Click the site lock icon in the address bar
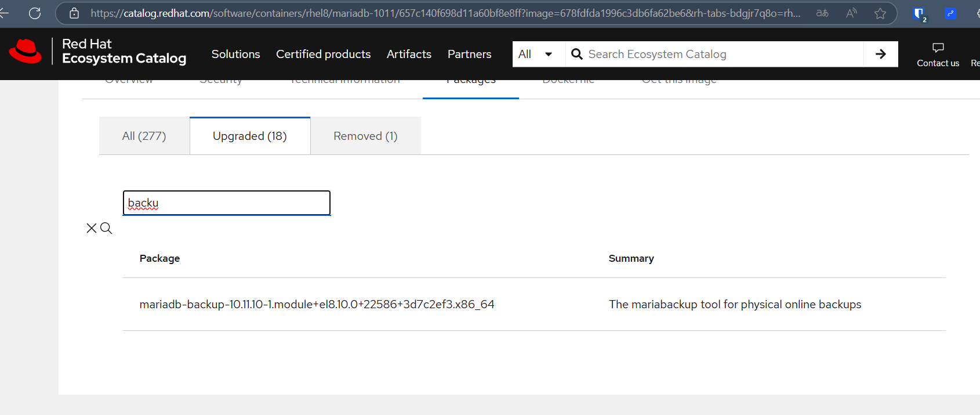Screen dimensions: 980x415 point(74,13)
